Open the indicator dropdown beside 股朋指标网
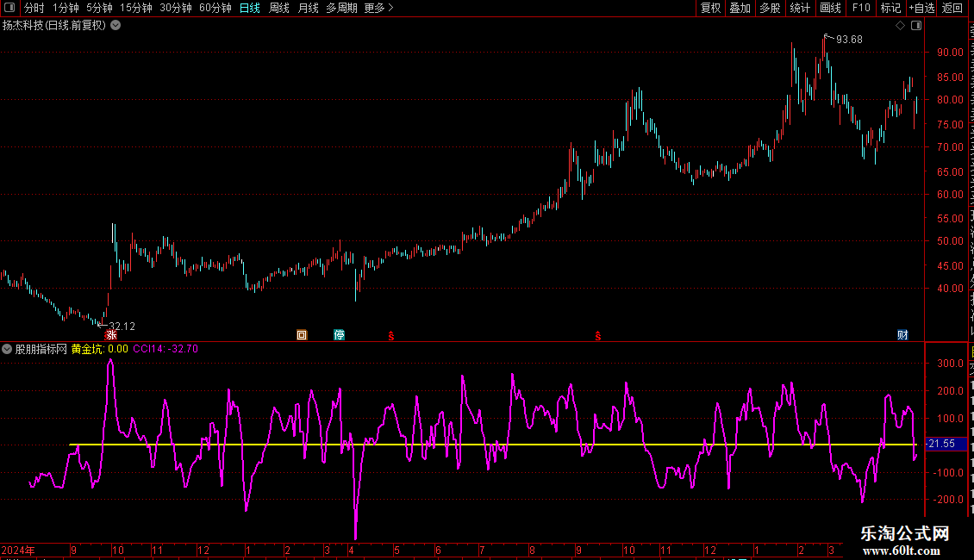The width and height of the screenshot is (974, 560). tap(7, 349)
